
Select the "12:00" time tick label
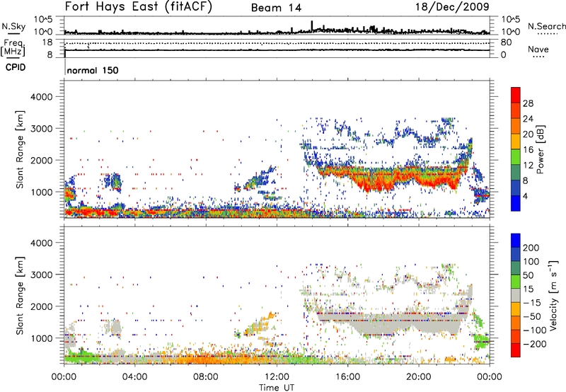tap(277, 377)
